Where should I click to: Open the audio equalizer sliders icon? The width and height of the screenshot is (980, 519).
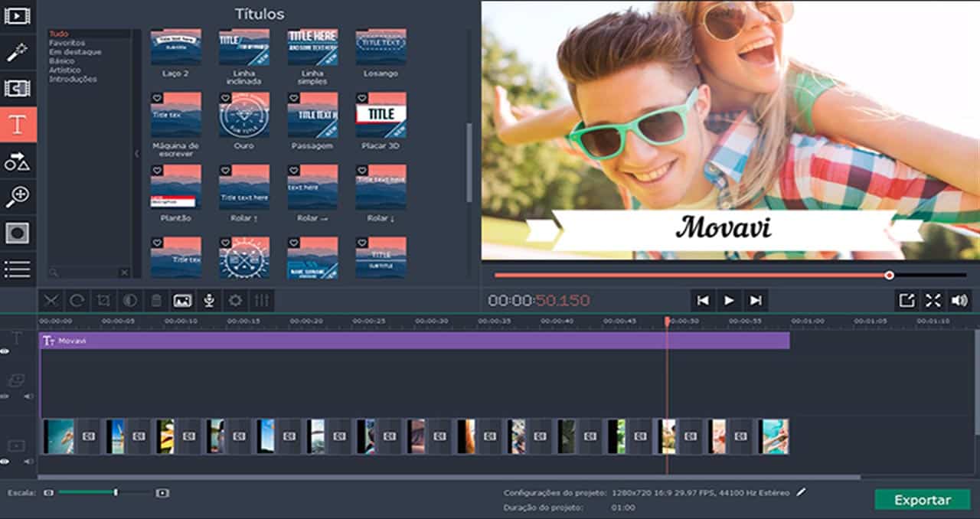262,301
